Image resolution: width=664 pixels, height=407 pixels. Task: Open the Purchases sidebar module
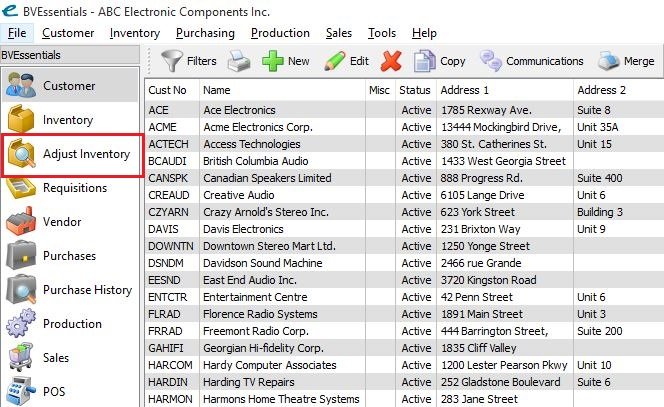(70, 256)
